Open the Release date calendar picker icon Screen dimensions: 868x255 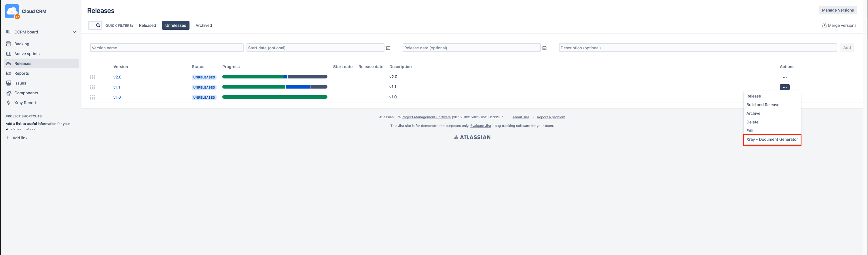point(545,48)
